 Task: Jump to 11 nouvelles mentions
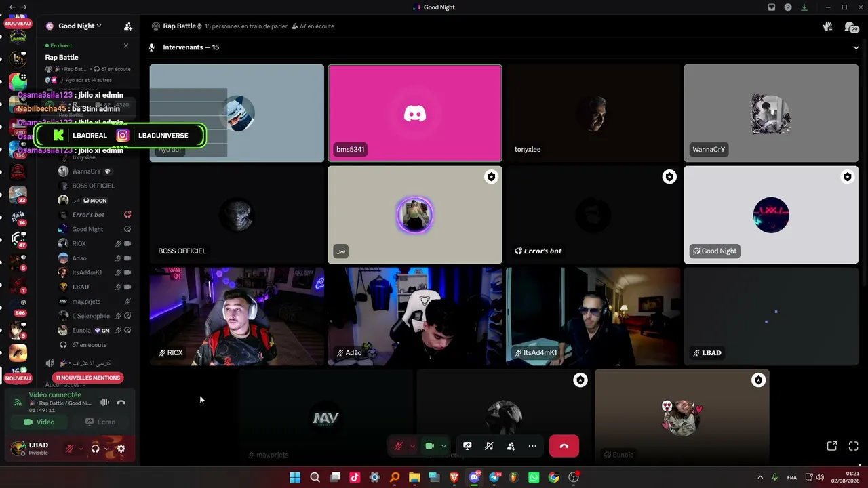pyautogui.click(x=88, y=378)
